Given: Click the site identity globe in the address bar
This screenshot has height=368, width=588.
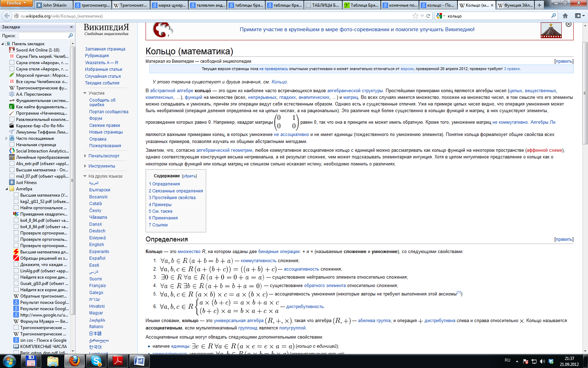Looking at the screenshot, I should (x=16, y=16).
